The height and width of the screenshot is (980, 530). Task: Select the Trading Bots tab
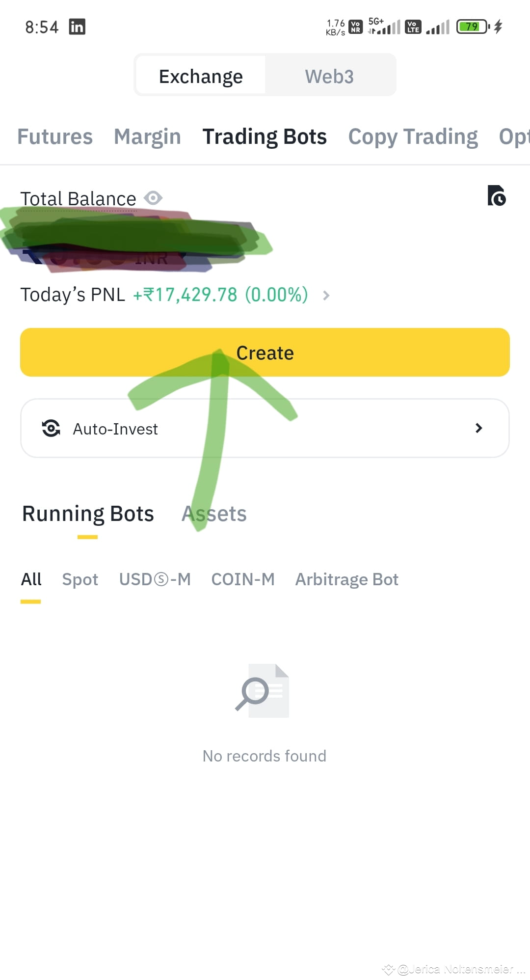coord(265,136)
